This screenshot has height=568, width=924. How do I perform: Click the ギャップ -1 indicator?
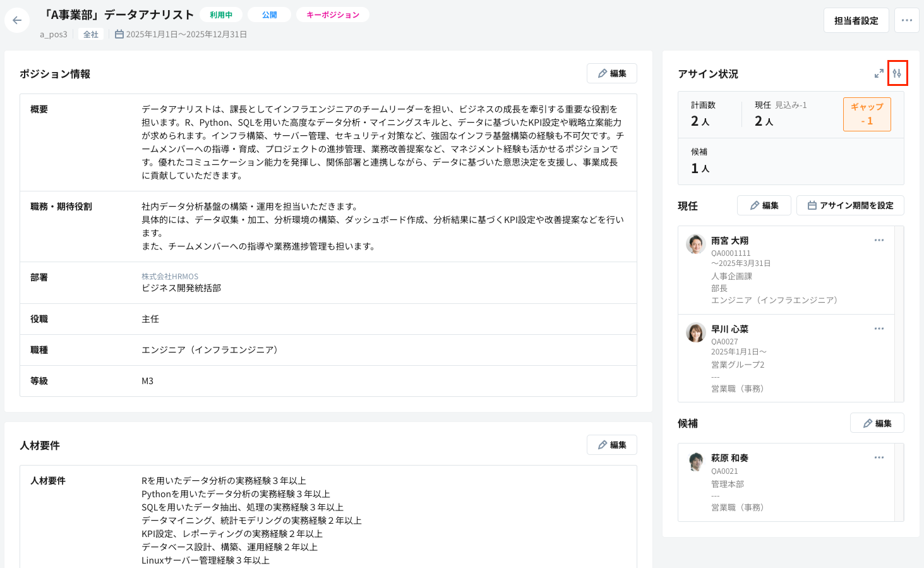867,114
